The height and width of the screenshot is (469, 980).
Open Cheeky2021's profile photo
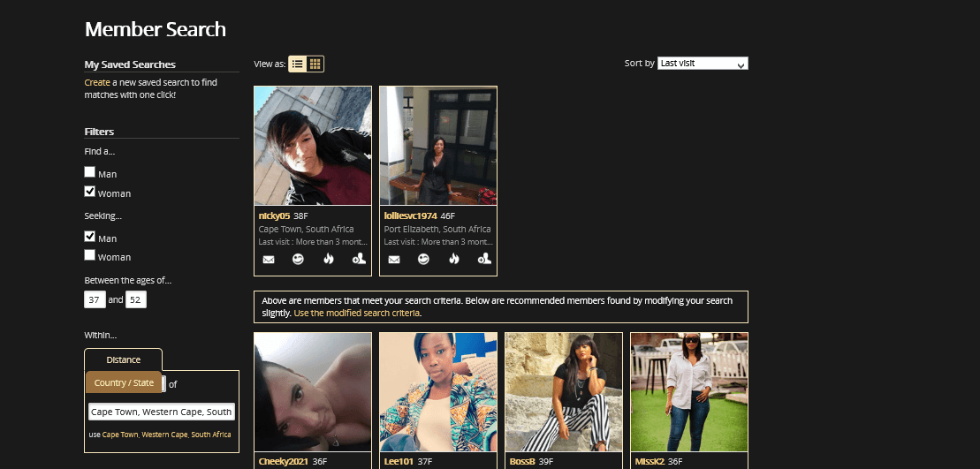[x=313, y=392]
